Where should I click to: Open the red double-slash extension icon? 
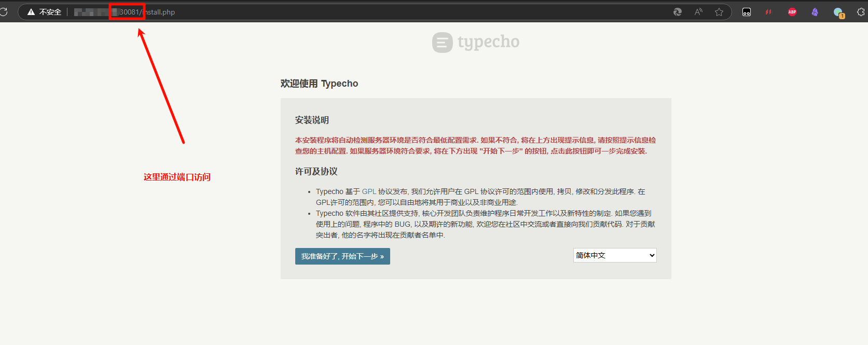768,12
